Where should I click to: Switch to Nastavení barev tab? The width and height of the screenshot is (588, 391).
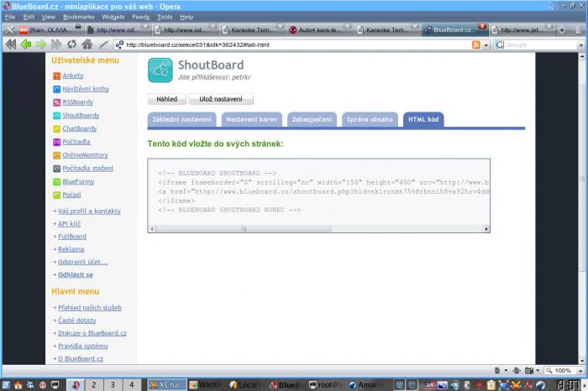click(252, 119)
